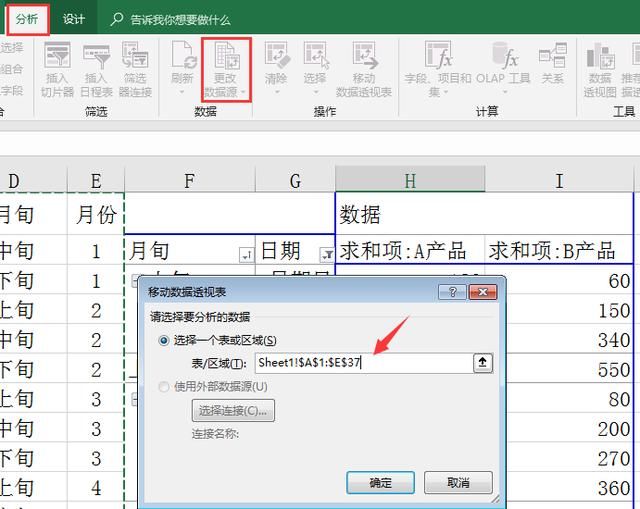This screenshot has width=640, height=509.
Task: Select the 使用外部数据源 radio button
Action: coord(164,386)
